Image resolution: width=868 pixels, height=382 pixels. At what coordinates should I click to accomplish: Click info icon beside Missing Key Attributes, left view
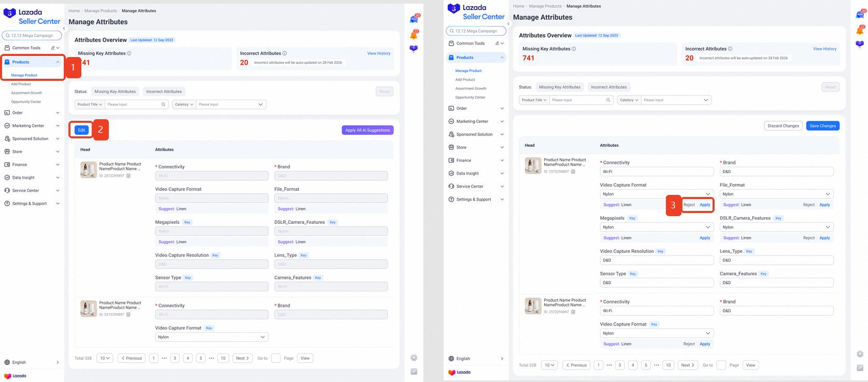pyautogui.click(x=129, y=53)
